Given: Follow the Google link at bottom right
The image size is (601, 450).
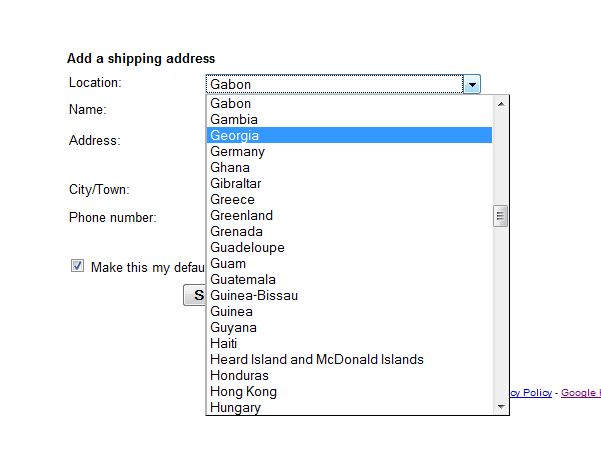Looking at the screenshot, I should point(581,393).
